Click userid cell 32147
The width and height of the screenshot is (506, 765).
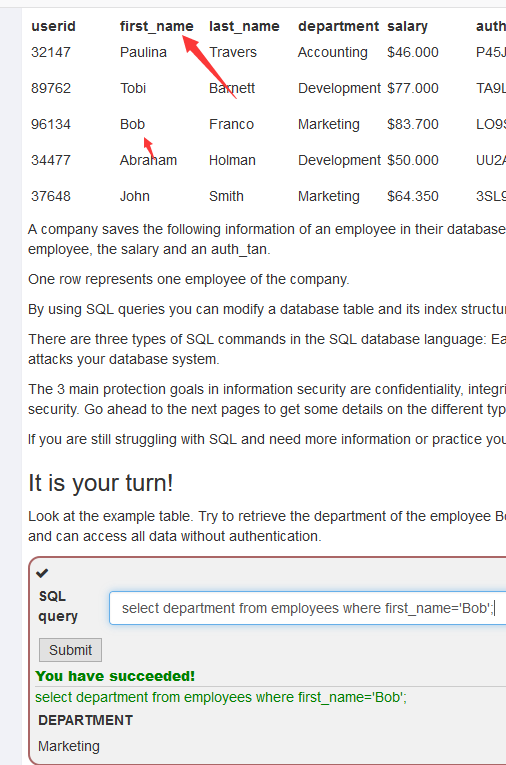click(51, 52)
